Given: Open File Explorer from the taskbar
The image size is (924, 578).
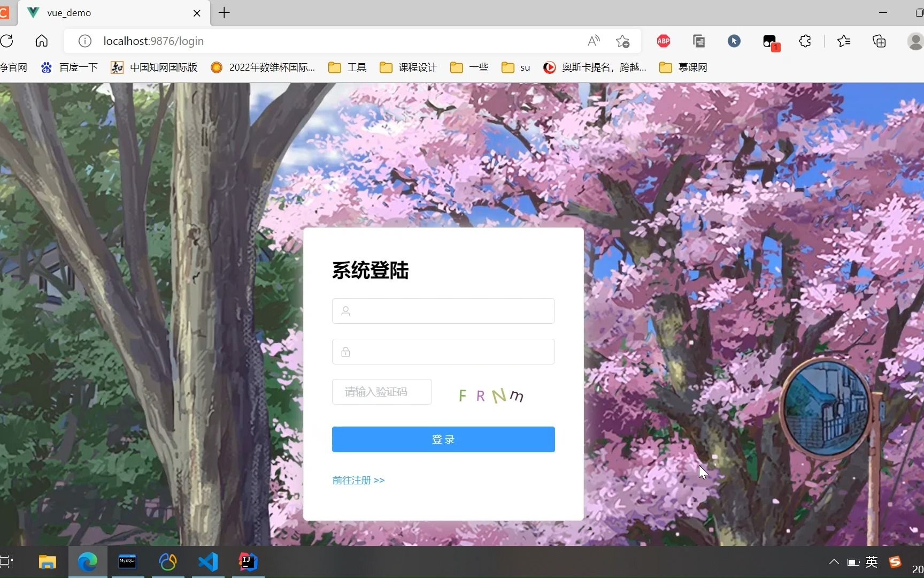Looking at the screenshot, I should (48, 562).
